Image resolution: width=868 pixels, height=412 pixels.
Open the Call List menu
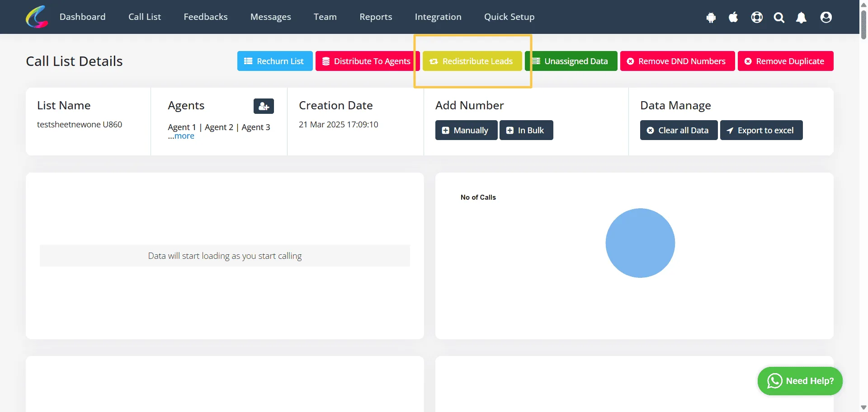coord(145,17)
